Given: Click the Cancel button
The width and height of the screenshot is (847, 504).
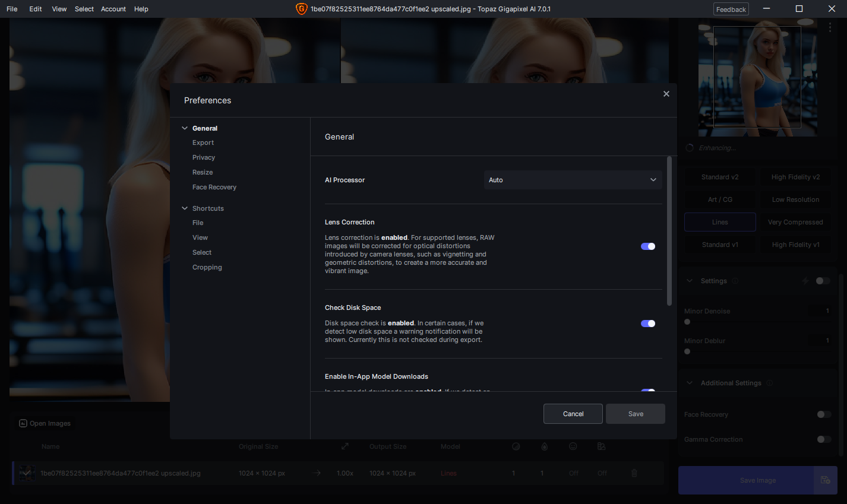Looking at the screenshot, I should tap(573, 414).
